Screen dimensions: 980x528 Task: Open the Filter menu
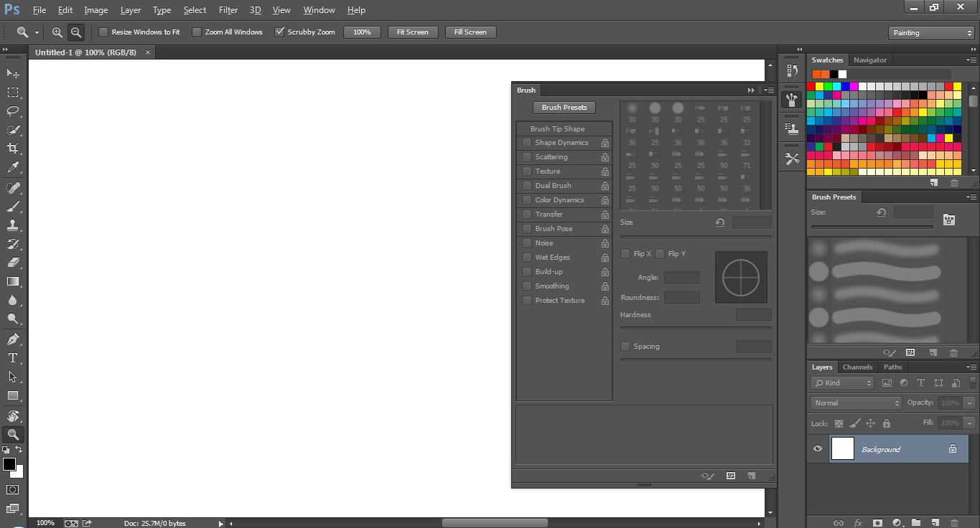pyautogui.click(x=228, y=10)
